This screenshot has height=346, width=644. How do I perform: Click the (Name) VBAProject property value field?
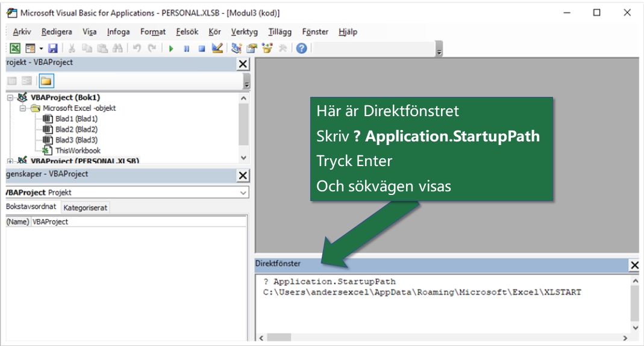point(139,221)
